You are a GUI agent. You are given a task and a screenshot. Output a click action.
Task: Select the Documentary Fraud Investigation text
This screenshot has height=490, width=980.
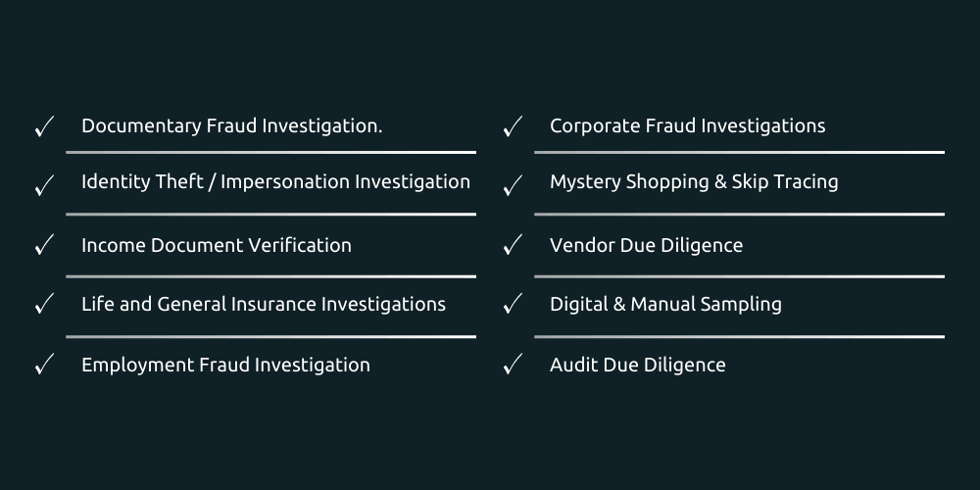231,126
